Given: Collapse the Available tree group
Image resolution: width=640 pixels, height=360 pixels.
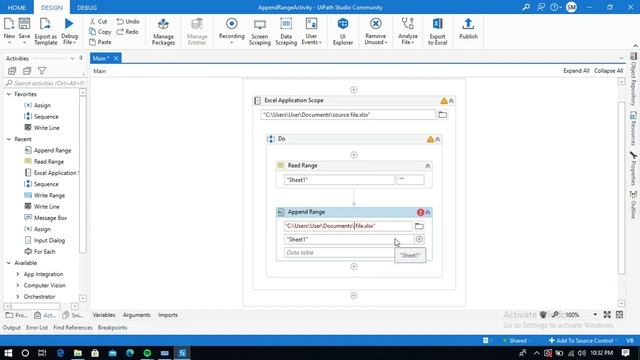Looking at the screenshot, I should (9, 263).
